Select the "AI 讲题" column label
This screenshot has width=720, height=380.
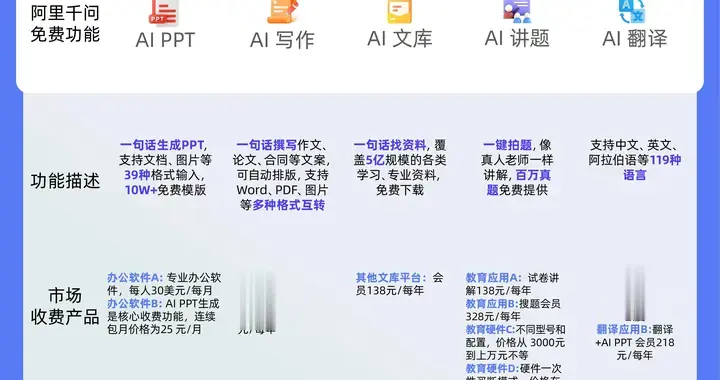(x=517, y=39)
